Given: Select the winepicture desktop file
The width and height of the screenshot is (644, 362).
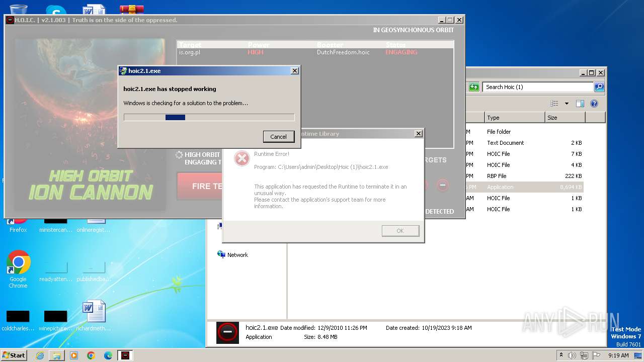Looking at the screenshot, I should click(56, 320).
